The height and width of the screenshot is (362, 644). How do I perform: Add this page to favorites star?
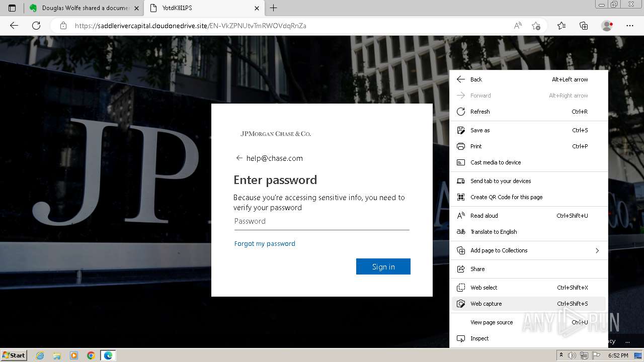click(536, 26)
